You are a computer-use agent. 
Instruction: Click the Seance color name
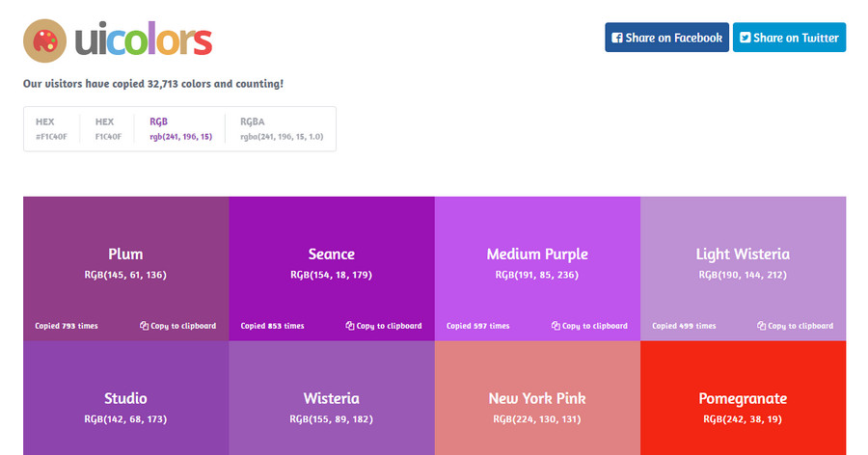(x=331, y=254)
